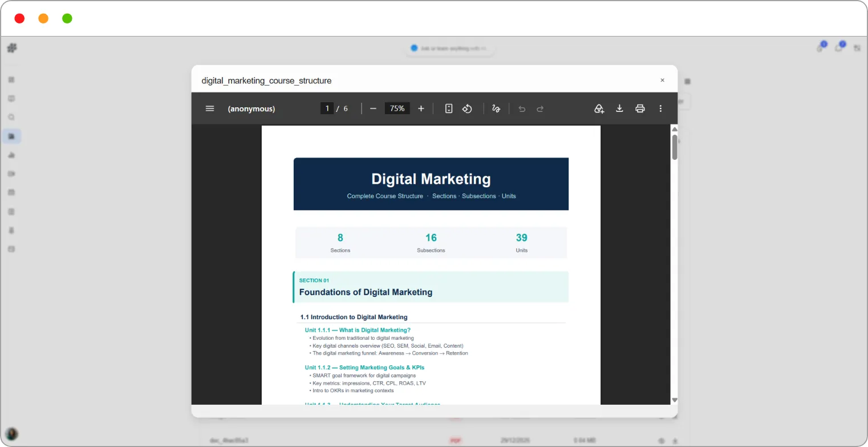Select highlighted documents icon in background sidebar
This screenshot has width=868, height=447.
point(11,136)
